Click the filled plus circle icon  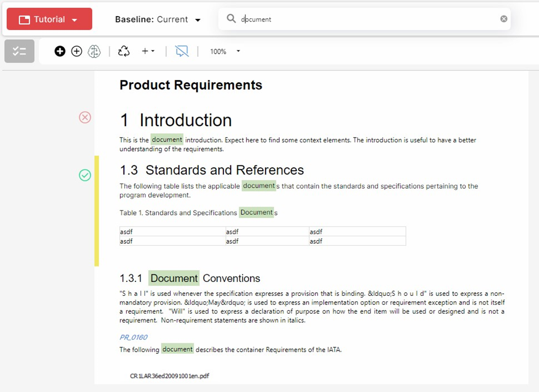coord(60,52)
